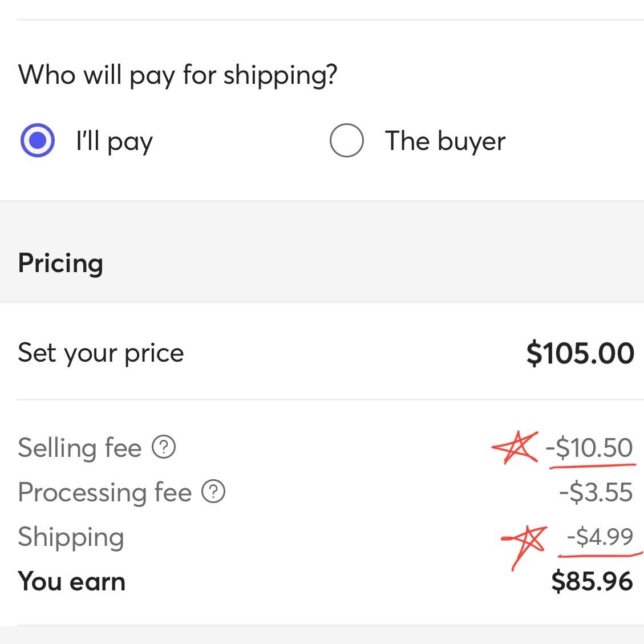
Task: Open the Processing fee help icon
Action: point(213,491)
